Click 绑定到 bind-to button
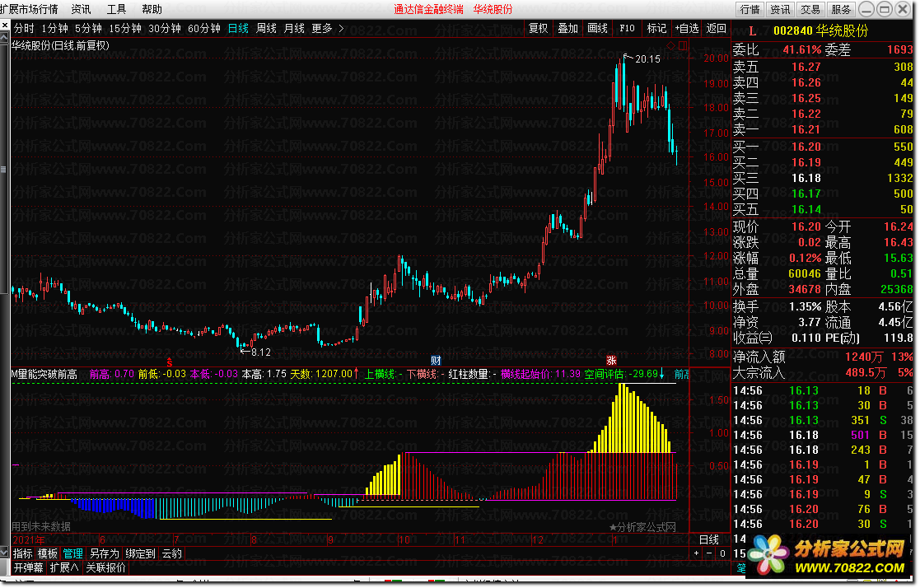 point(140,553)
